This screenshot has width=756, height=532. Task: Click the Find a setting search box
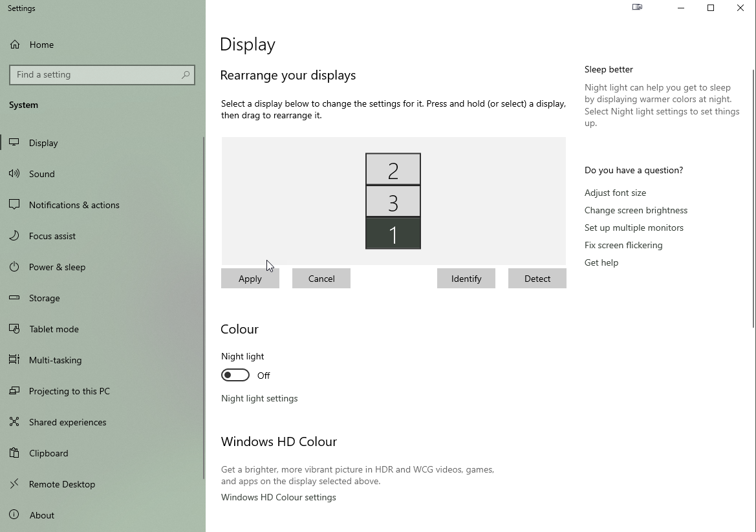coord(97,75)
